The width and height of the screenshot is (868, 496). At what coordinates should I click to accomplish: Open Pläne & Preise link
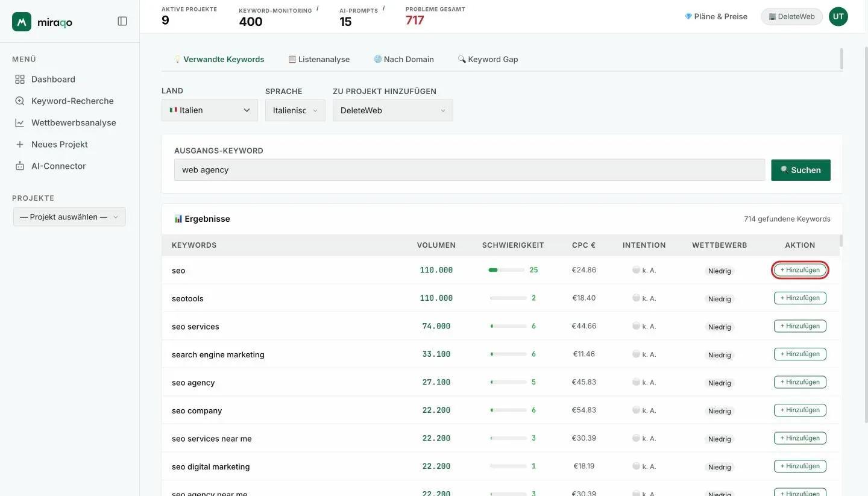(716, 17)
